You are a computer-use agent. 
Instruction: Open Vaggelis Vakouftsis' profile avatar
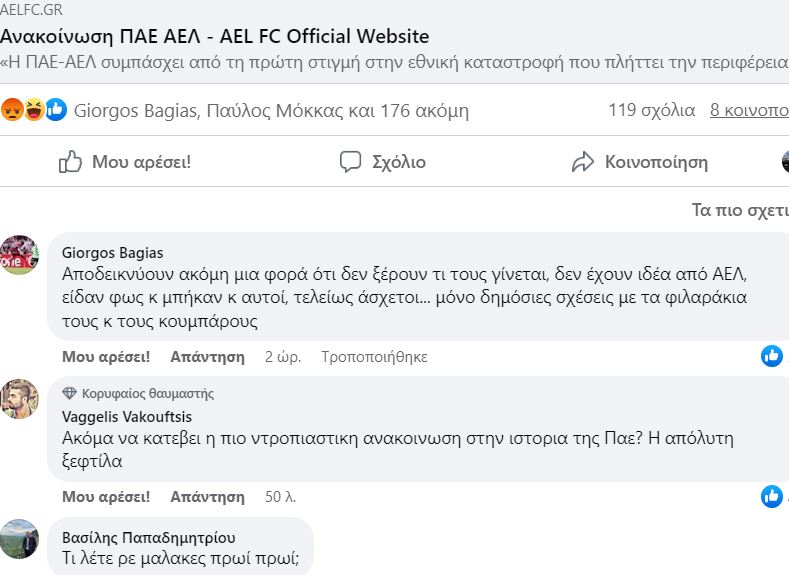coord(19,398)
